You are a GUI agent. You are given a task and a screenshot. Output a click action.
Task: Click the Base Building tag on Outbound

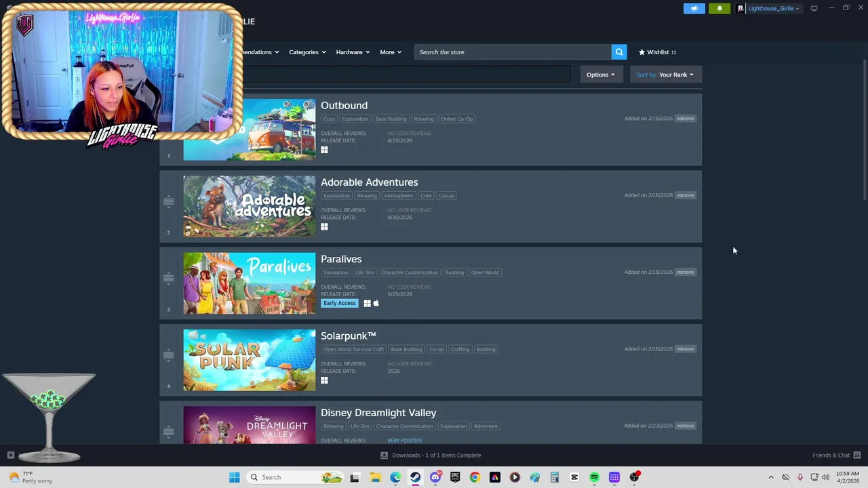pyautogui.click(x=391, y=119)
